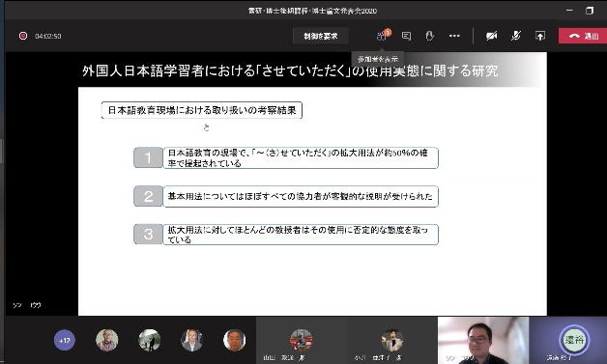The width and height of the screenshot is (607, 364).
Task: Click the meeting timer 04:02:50
Action: click(48, 36)
